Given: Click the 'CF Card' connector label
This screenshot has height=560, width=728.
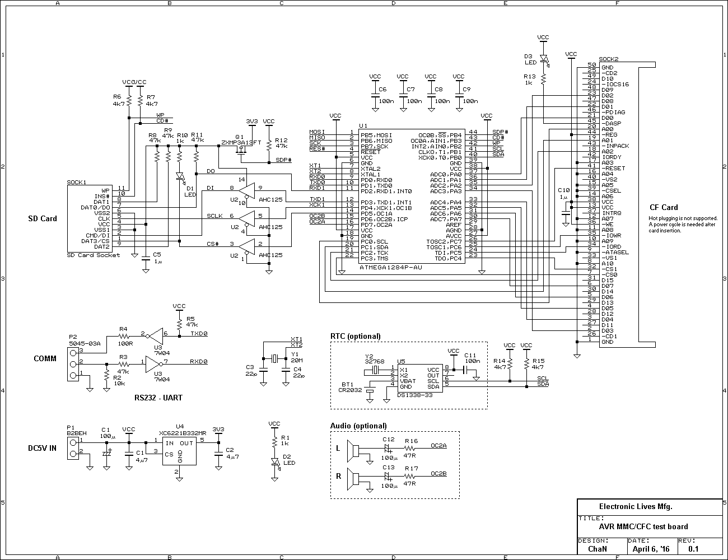Looking at the screenshot, I should pos(664,207).
